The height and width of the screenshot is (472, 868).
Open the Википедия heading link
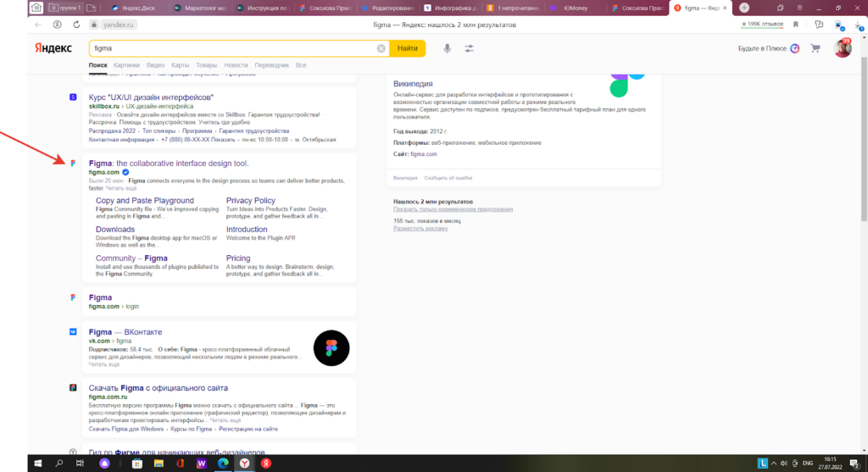pos(413,84)
